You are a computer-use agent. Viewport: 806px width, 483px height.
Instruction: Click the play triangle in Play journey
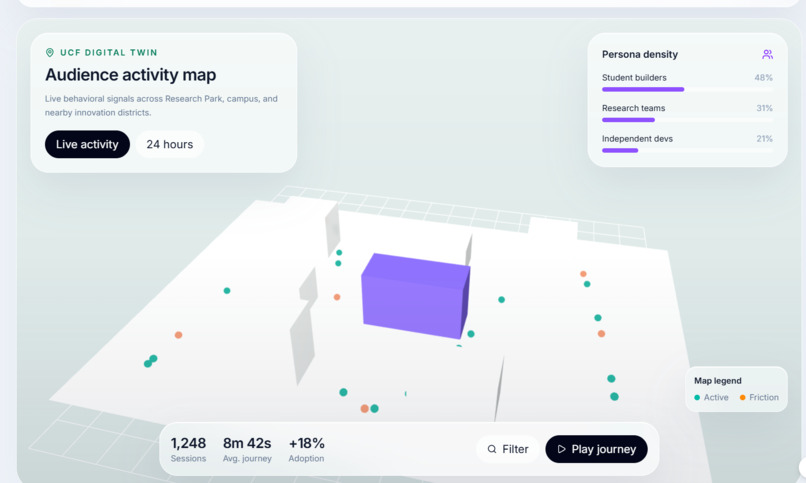coord(561,449)
